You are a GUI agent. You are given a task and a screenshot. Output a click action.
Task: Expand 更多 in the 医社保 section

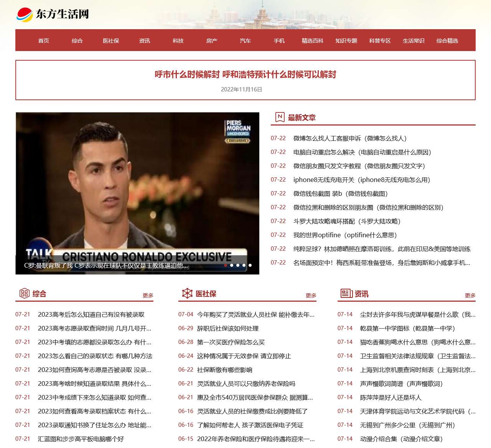[311, 296]
